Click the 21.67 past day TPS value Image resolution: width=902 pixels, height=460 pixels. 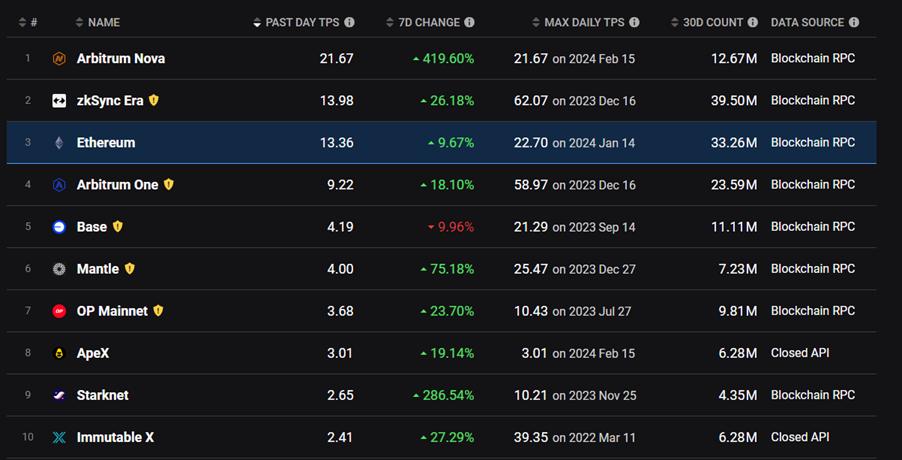point(337,59)
